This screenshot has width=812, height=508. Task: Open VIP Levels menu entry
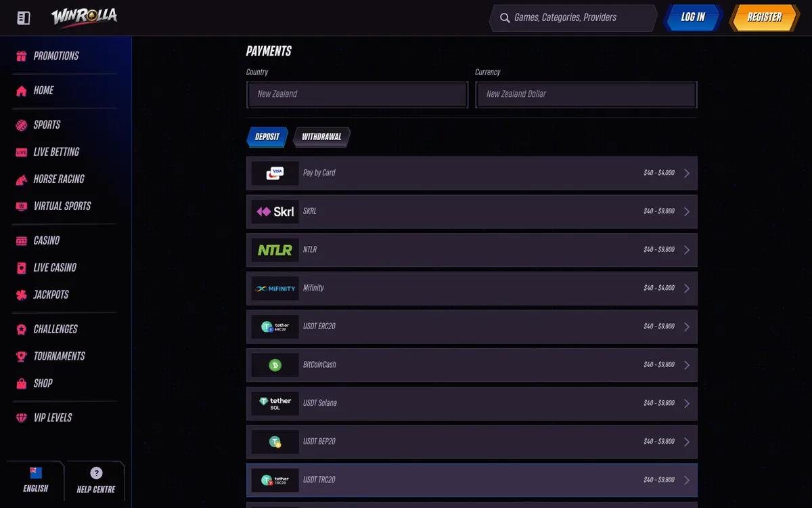(x=53, y=419)
